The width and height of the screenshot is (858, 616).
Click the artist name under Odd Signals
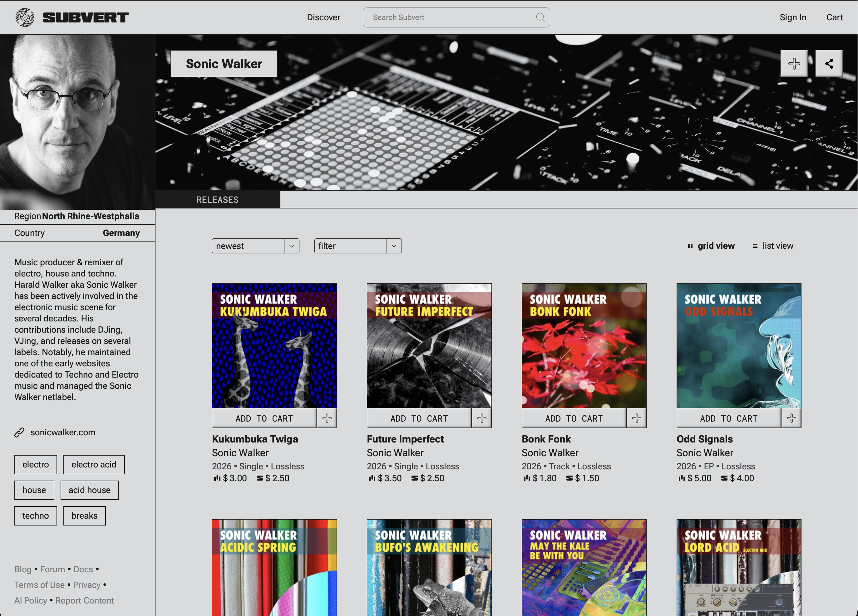click(705, 453)
